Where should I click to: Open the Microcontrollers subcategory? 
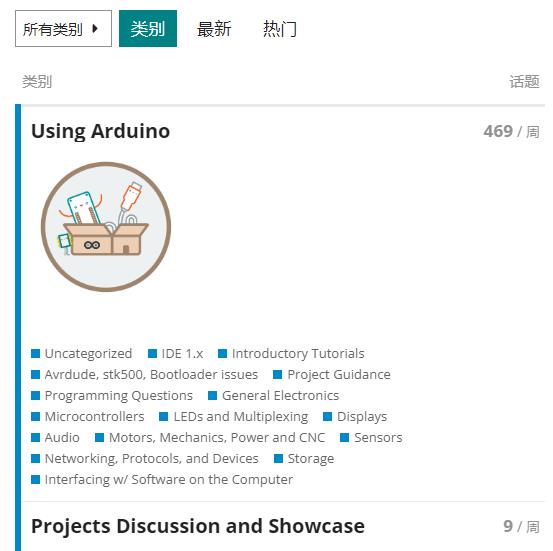point(95,417)
